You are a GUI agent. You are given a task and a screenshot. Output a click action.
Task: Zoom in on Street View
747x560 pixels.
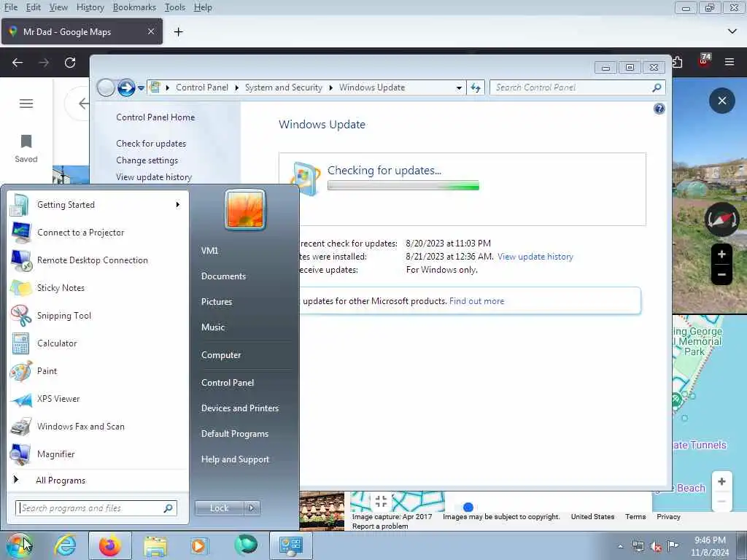click(721, 254)
